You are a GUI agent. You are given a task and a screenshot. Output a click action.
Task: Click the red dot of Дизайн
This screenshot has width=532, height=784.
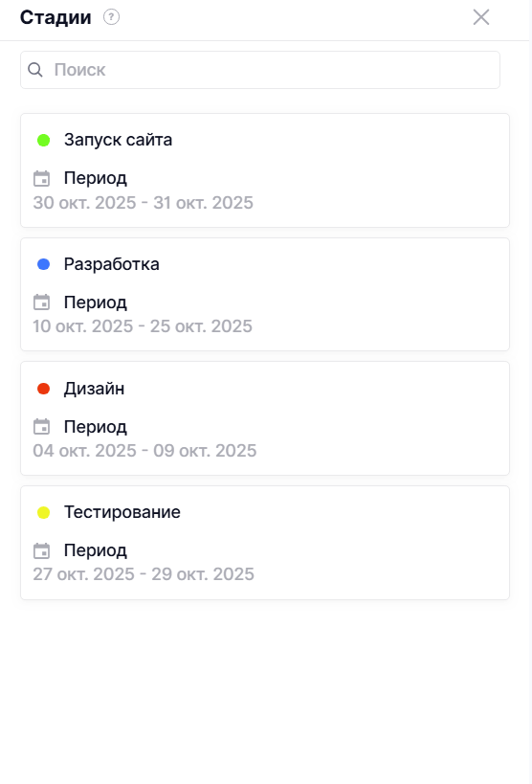(x=43, y=389)
